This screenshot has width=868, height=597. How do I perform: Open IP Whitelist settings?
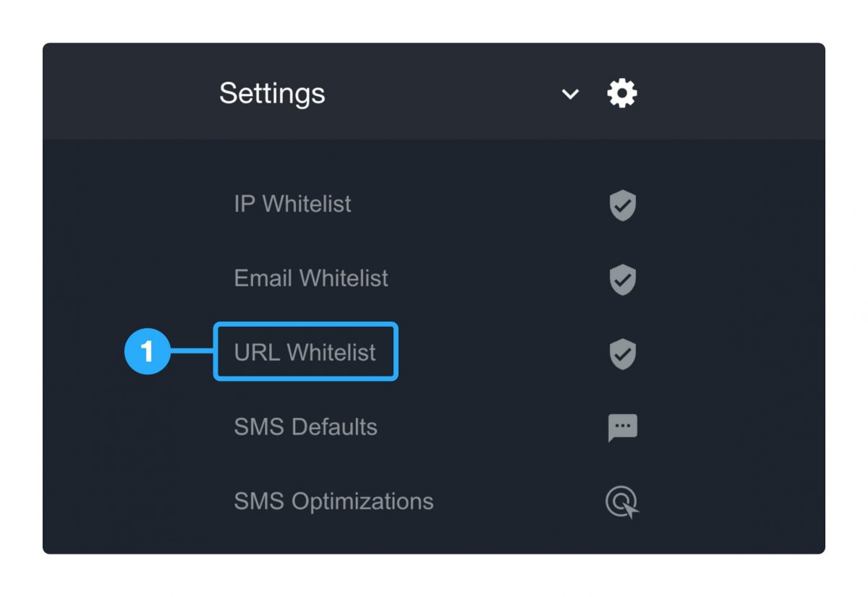[292, 205]
